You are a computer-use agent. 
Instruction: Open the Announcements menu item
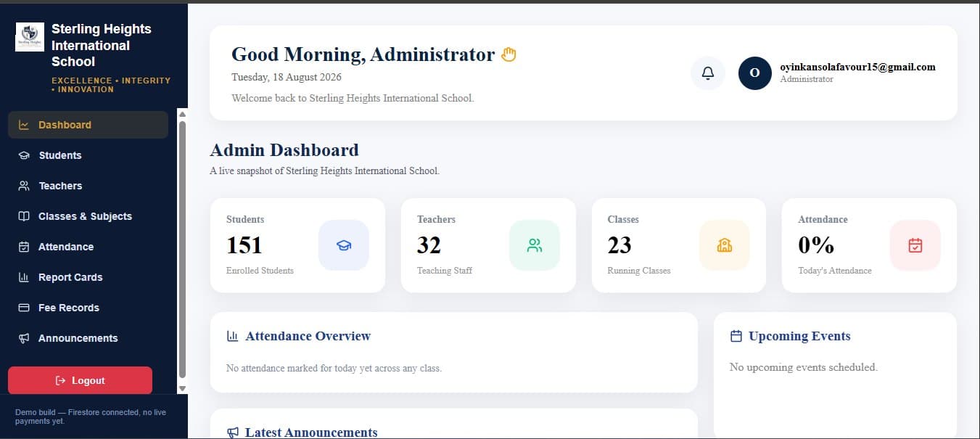click(x=88, y=338)
